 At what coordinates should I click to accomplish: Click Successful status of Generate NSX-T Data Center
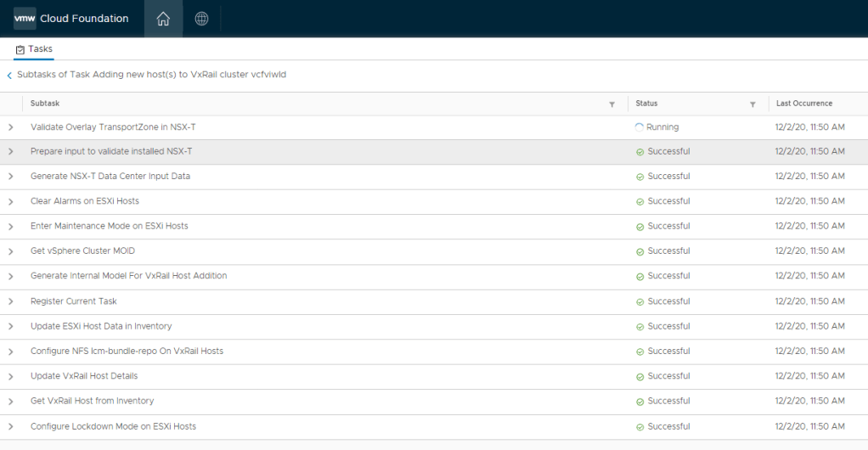coord(668,177)
